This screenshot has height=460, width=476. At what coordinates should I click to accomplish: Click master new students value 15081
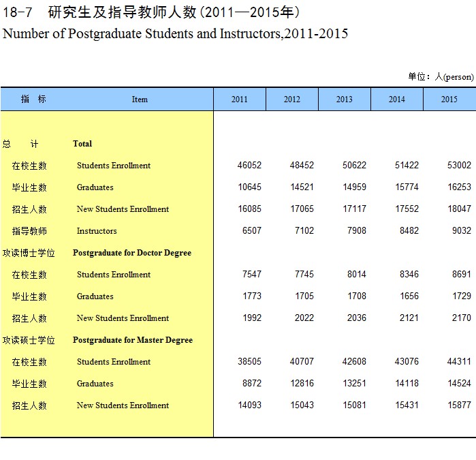click(x=355, y=405)
